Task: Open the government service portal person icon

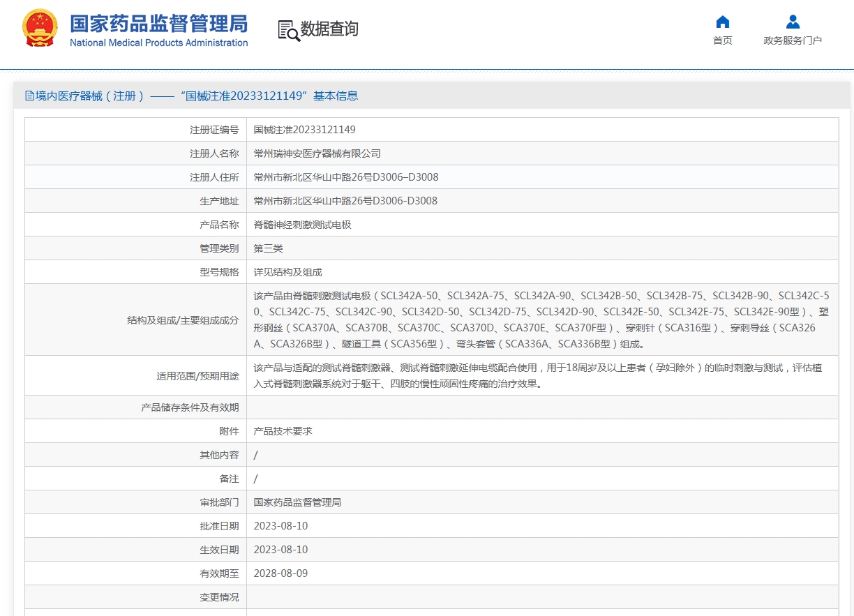Action: 793,22
